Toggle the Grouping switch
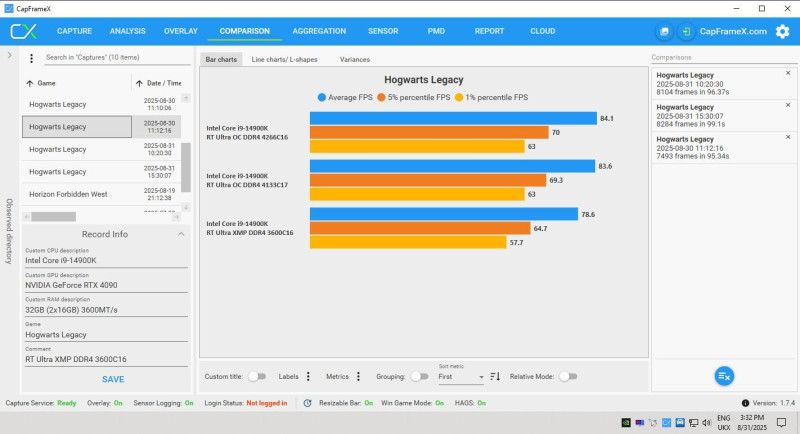The height and width of the screenshot is (434, 800). 419,376
